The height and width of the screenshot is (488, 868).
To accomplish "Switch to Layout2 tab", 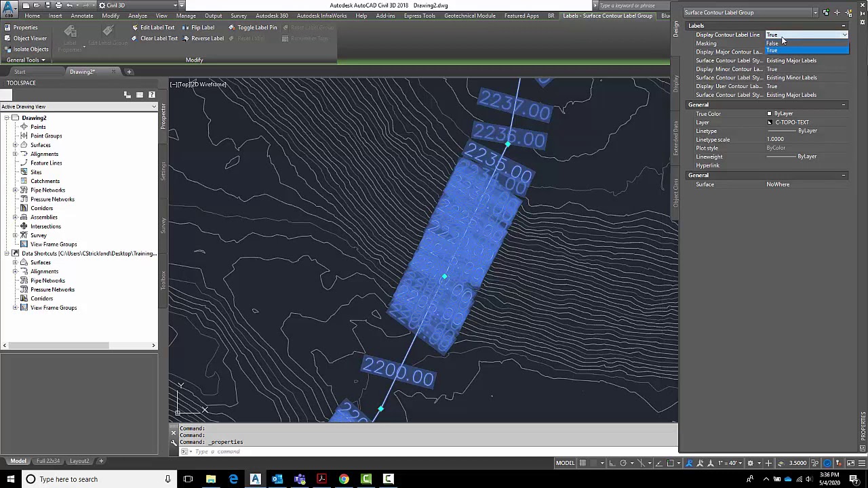I will tap(79, 462).
